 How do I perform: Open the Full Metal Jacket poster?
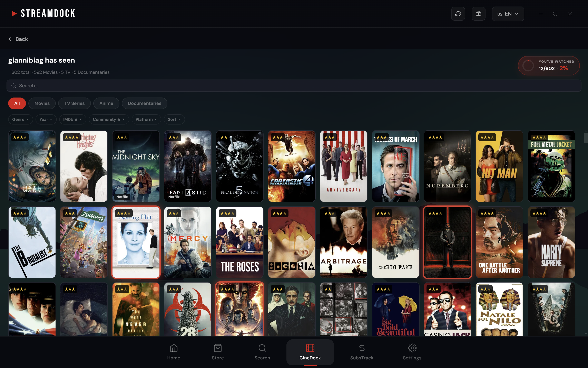click(x=551, y=166)
